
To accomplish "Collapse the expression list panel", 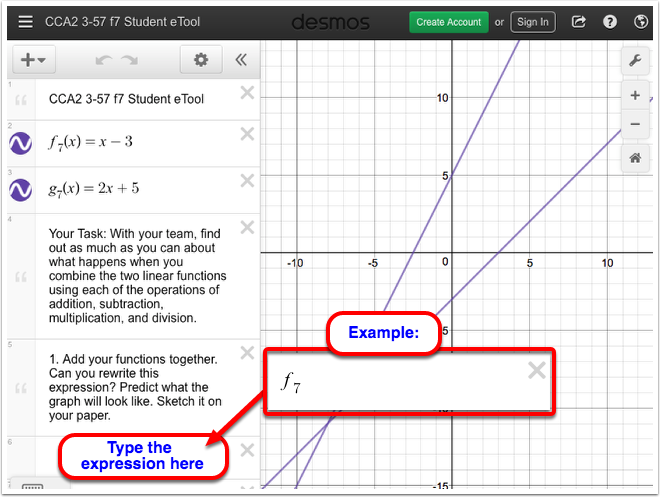I will point(241,60).
